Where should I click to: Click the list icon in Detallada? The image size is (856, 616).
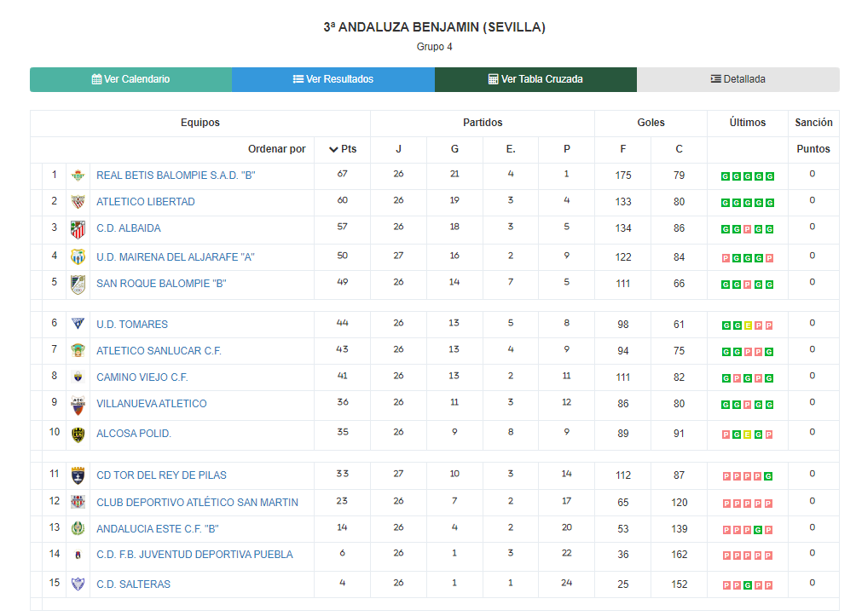(x=715, y=79)
